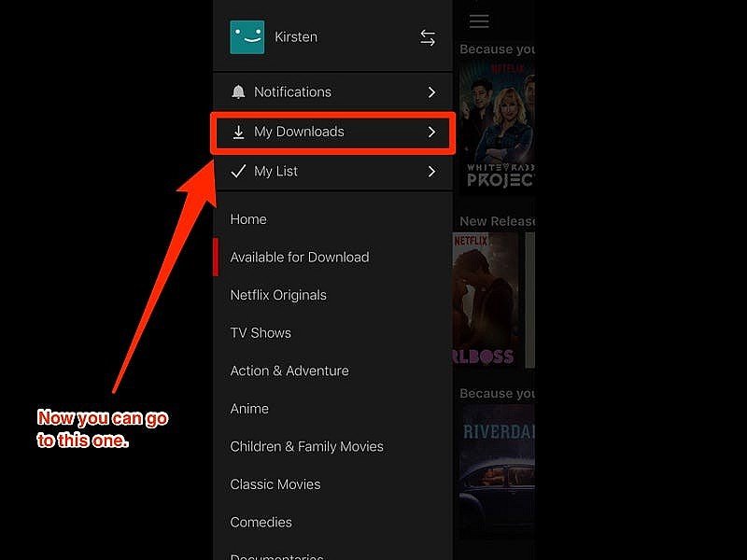Screen dimensions: 747x560
Task: Open My List via its chevron
Action: point(431,172)
